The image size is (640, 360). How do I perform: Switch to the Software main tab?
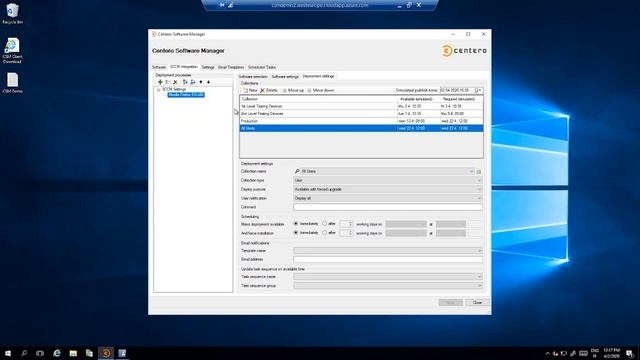coord(159,67)
